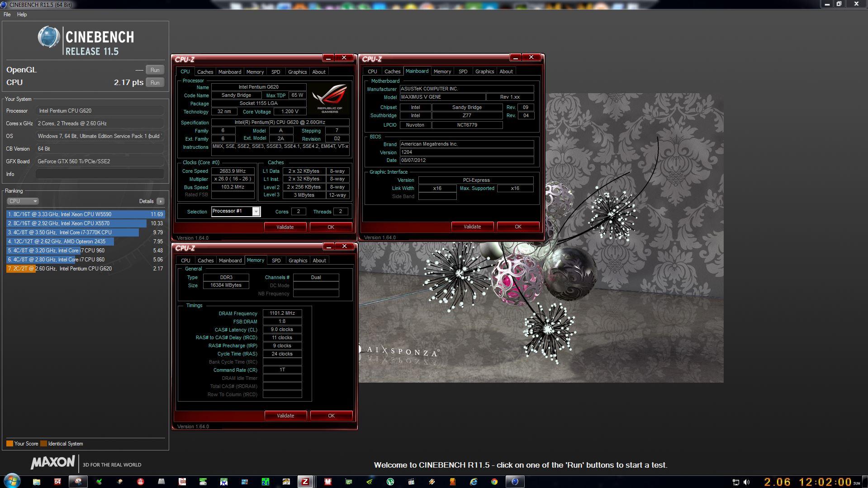This screenshot has width=868, height=488.
Task: Switch to Caches tab in CPU-Z CPU window
Action: (x=205, y=72)
